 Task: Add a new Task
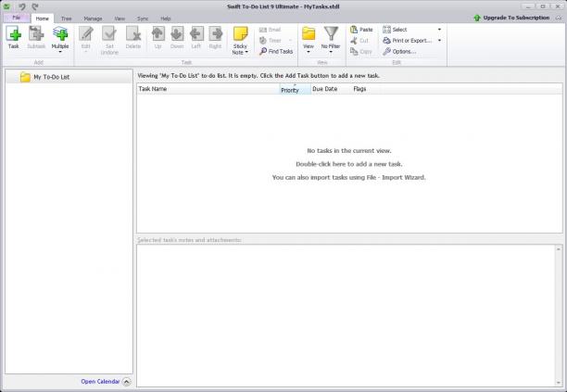(13, 38)
